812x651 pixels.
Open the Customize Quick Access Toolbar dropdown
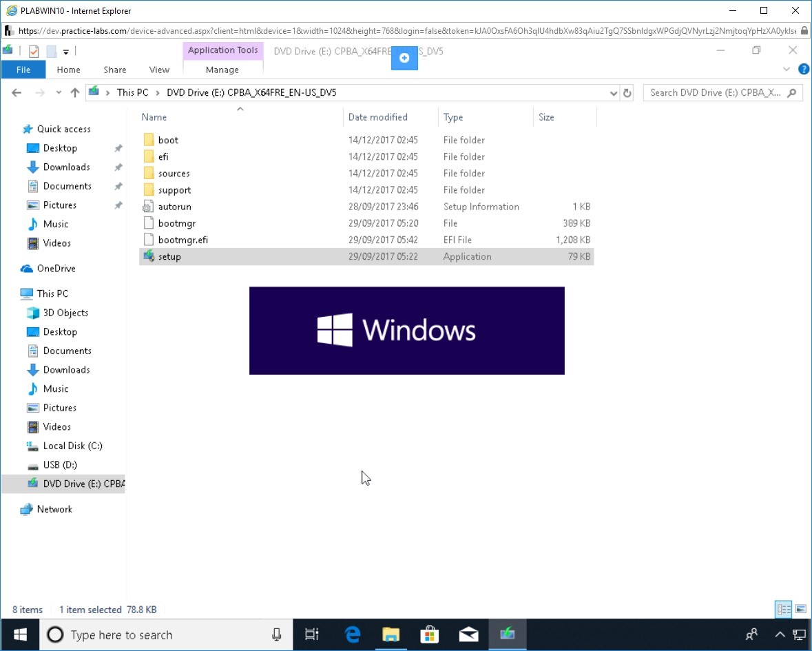(65, 52)
